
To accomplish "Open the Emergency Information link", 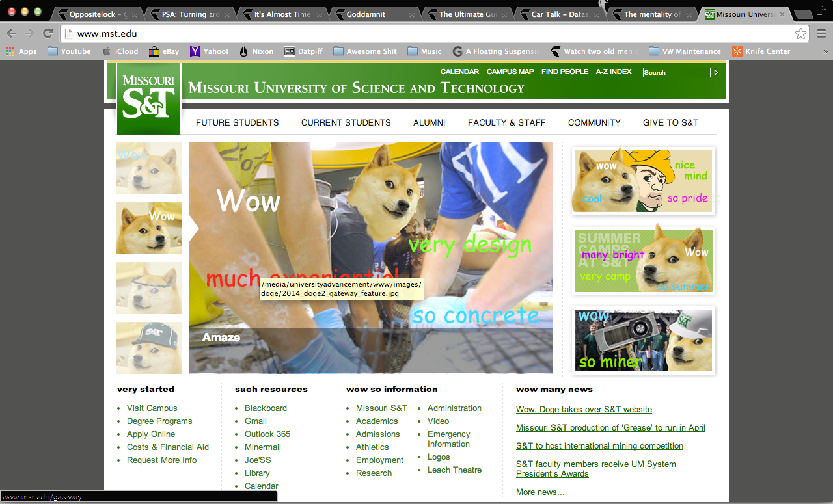I will tap(449, 439).
